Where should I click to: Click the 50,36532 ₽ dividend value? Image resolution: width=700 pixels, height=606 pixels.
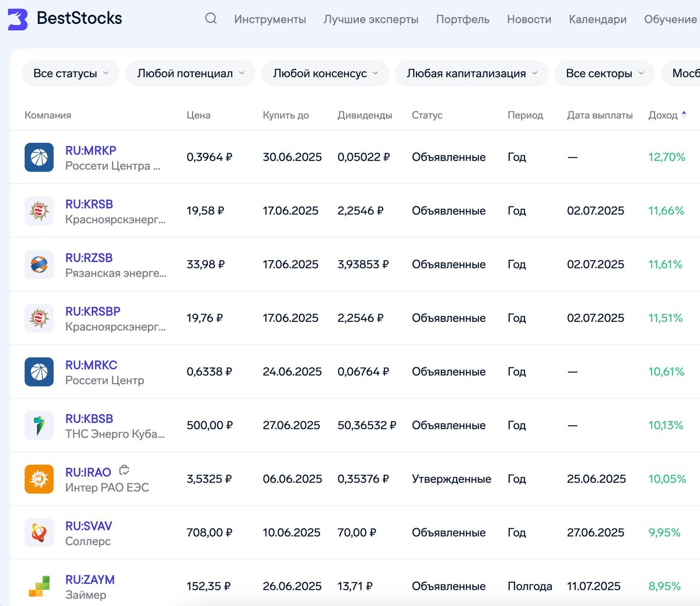pyautogui.click(x=367, y=426)
